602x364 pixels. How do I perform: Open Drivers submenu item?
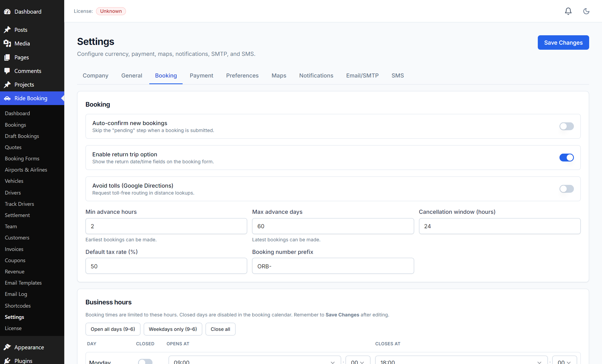coord(13,193)
